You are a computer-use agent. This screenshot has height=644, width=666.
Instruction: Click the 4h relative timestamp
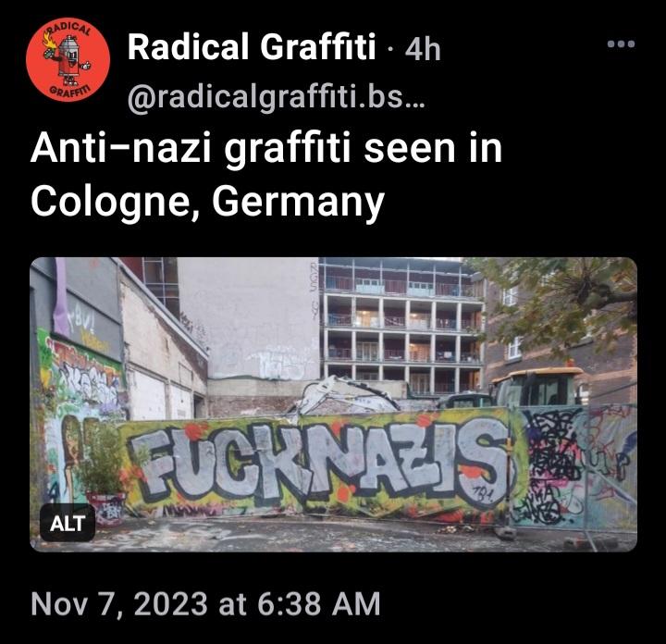pyautogui.click(x=423, y=49)
